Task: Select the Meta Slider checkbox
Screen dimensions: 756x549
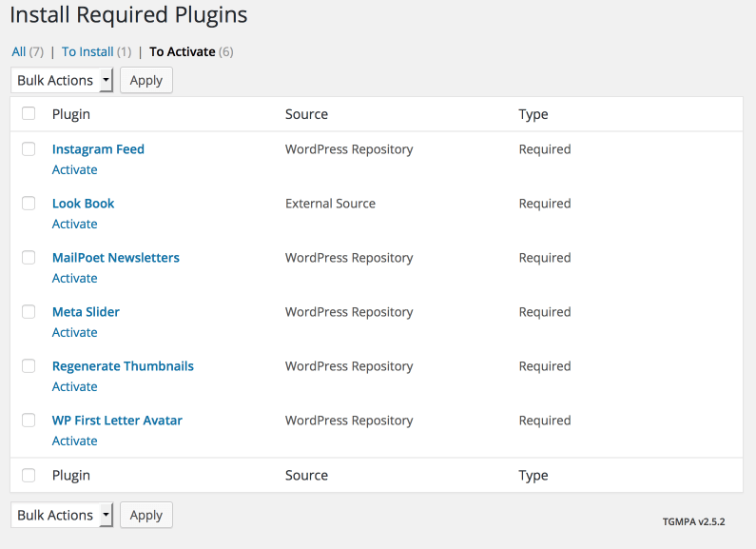Action: (x=29, y=312)
